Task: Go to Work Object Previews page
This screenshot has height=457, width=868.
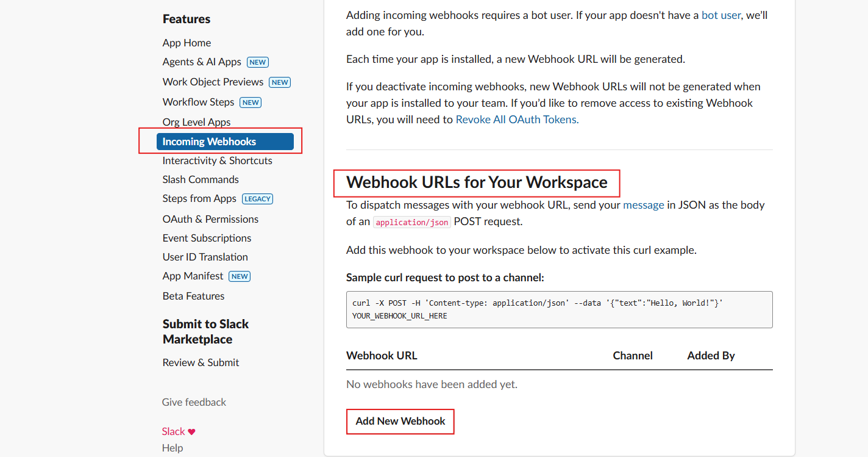Action: point(213,82)
